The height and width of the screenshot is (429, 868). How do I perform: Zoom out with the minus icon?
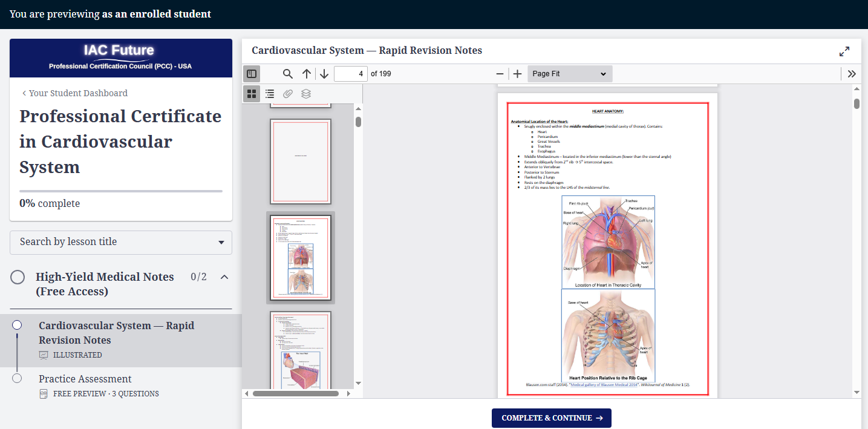[x=500, y=74]
